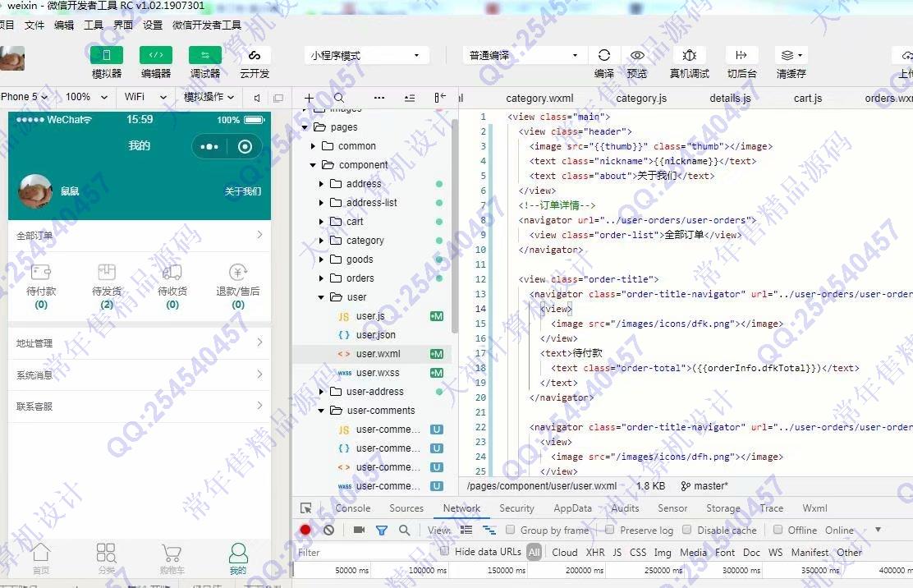Open the simulator mini program menu dots

(209, 147)
